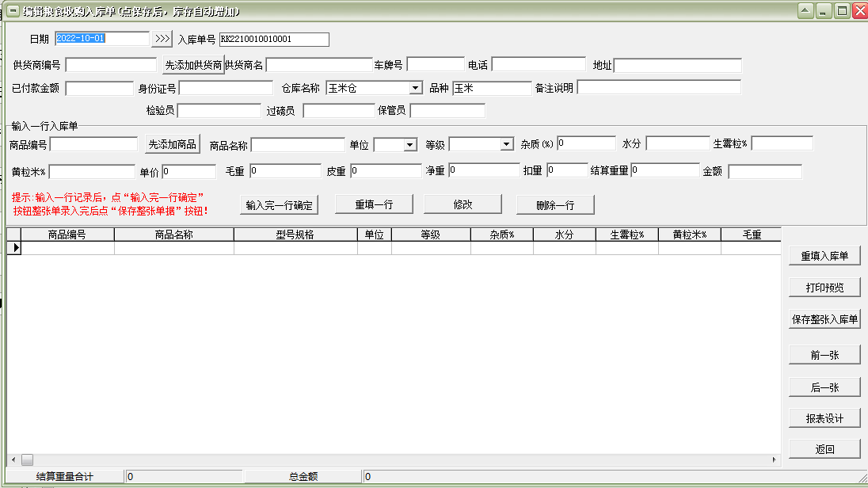Save with 保存整张入库单 button
The height and width of the screenshot is (488, 868).
tap(824, 319)
